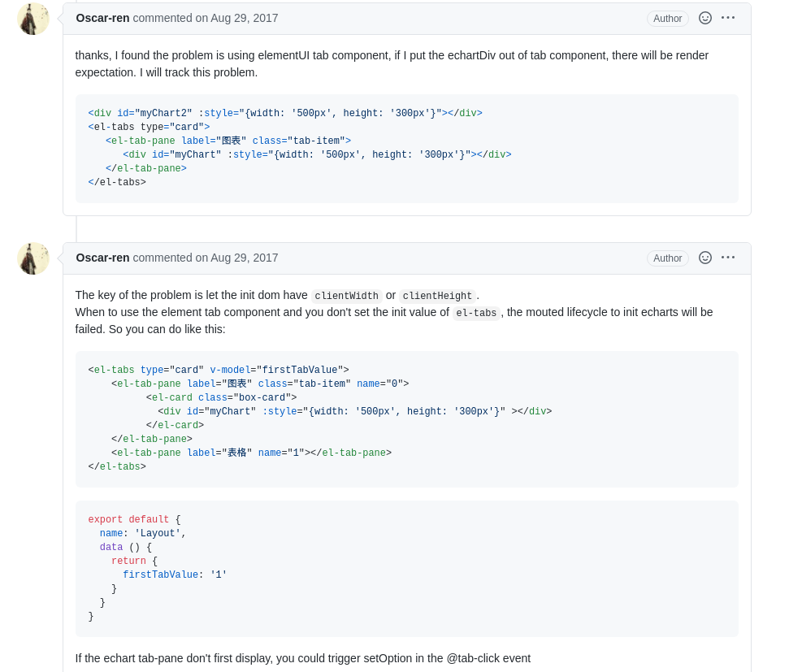Open Oscar-ren's profile from second comment header

coord(102,258)
